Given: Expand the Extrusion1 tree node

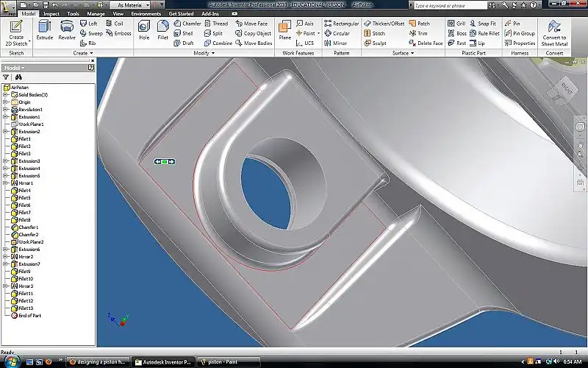Looking at the screenshot, I should 5,117.
